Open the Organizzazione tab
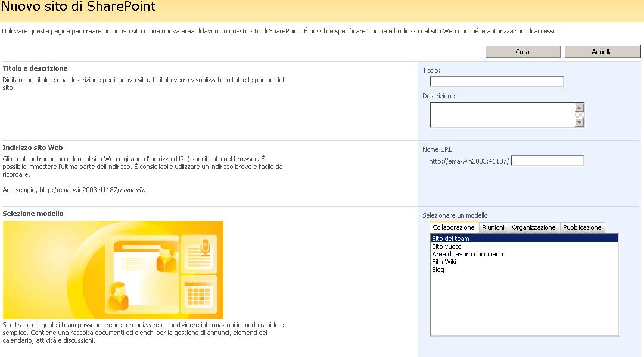This screenshot has height=357, width=644. 534,227
